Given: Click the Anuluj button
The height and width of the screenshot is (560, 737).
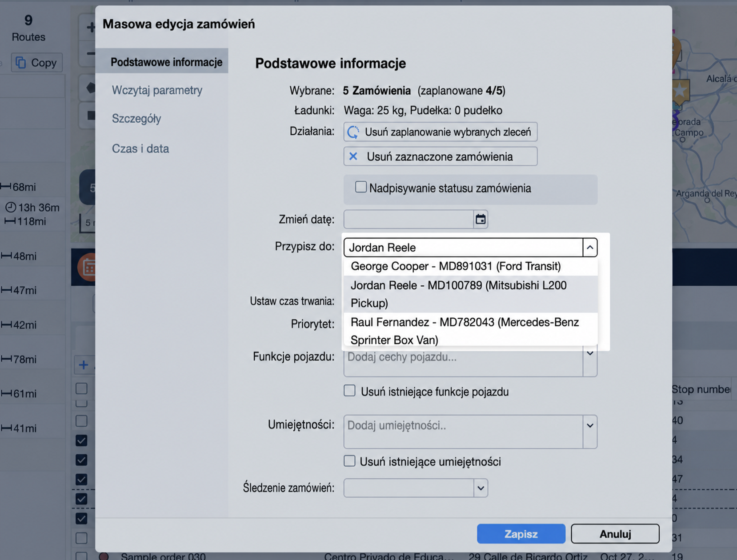Looking at the screenshot, I should [615, 534].
